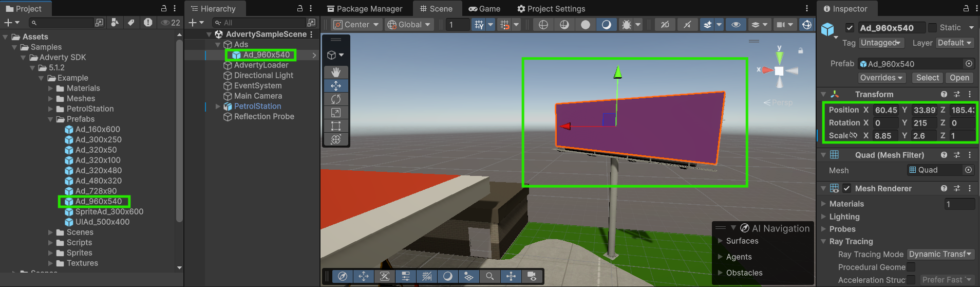The width and height of the screenshot is (980, 287).
Task: Click the scene debug draw mode bug icon
Action: (626, 25)
